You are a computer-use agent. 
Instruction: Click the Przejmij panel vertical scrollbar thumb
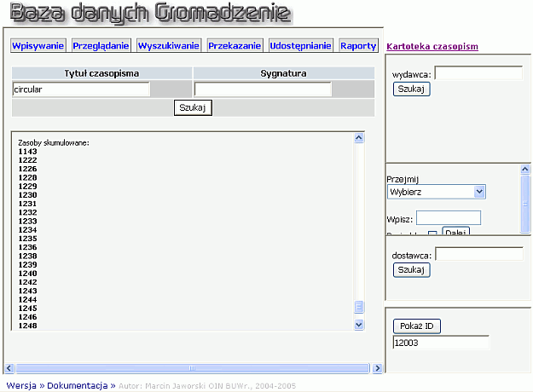coord(525,204)
